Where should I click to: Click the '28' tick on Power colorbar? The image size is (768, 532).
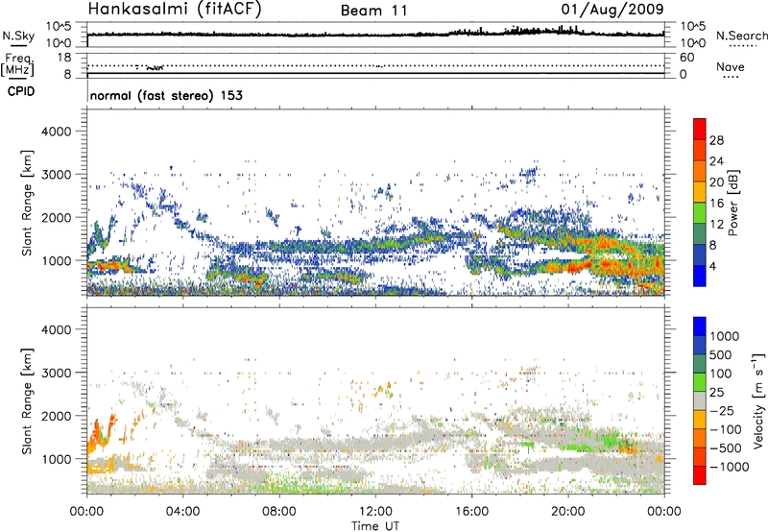[716, 140]
